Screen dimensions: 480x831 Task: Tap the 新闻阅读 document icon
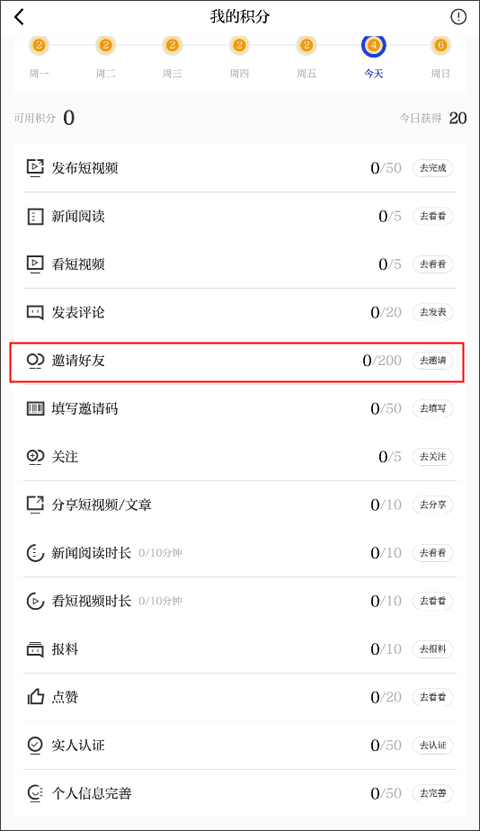(35, 216)
